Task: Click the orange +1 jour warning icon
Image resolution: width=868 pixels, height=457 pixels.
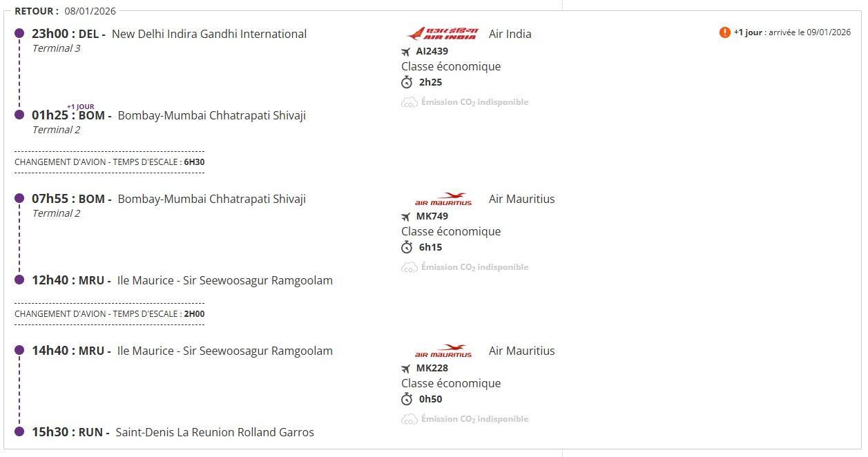Action: click(x=724, y=32)
